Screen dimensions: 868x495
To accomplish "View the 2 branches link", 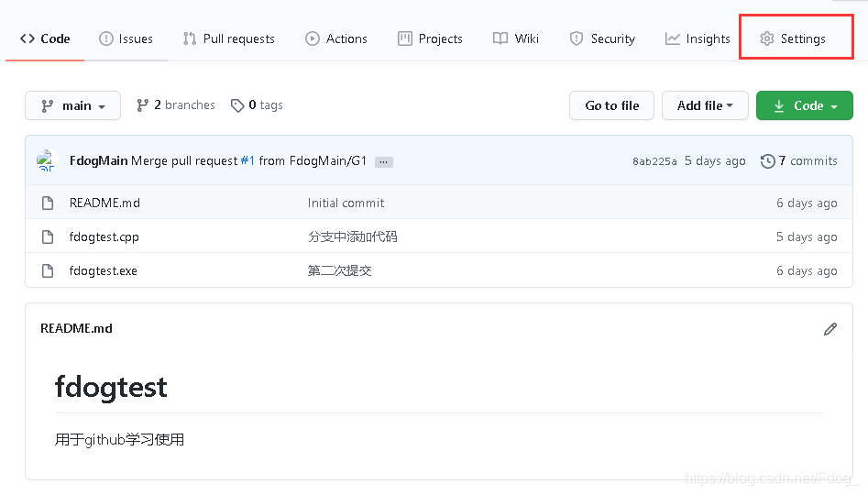I will 175,105.
